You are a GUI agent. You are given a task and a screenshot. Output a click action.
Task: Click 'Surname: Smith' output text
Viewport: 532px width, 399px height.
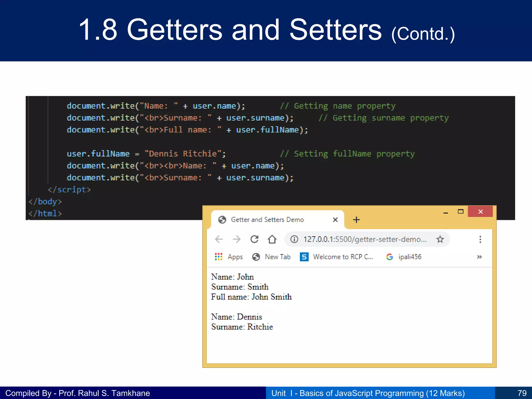tap(240, 287)
